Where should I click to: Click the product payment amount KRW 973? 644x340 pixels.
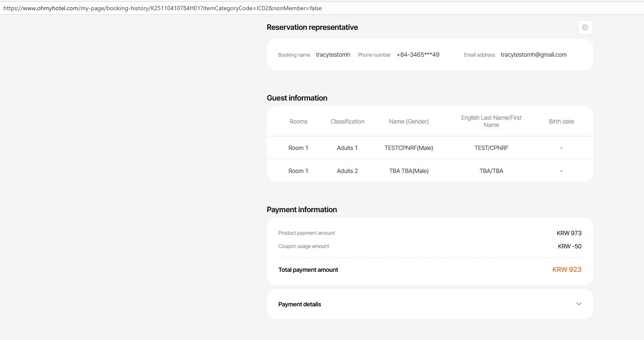coord(569,233)
